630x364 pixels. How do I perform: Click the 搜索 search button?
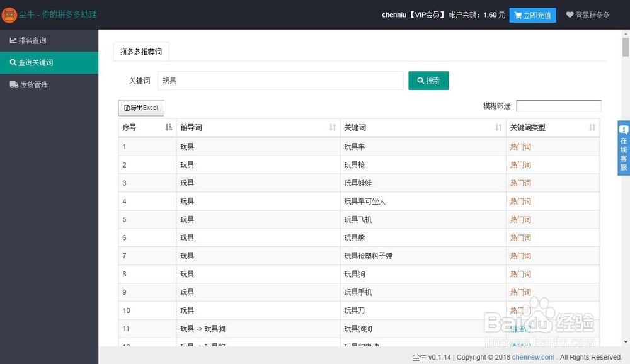pos(428,81)
